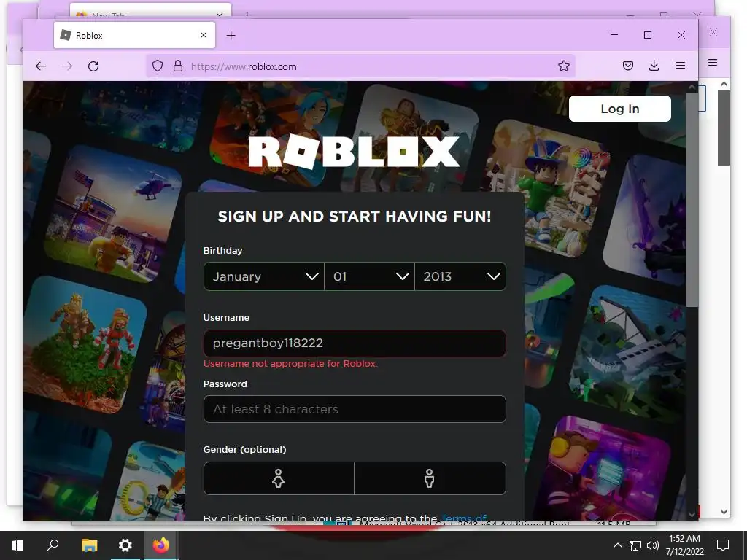Expand the January month dropdown
The width and height of the screenshot is (747, 560).
(x=264, y=276)
